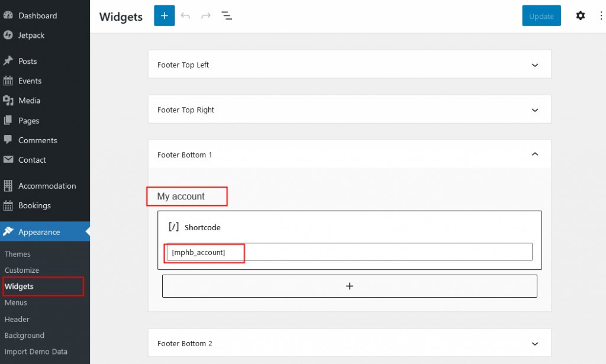Add a block below the Shortcode widget
Viewport: 606px width, 364px height.
click(349, 286)
